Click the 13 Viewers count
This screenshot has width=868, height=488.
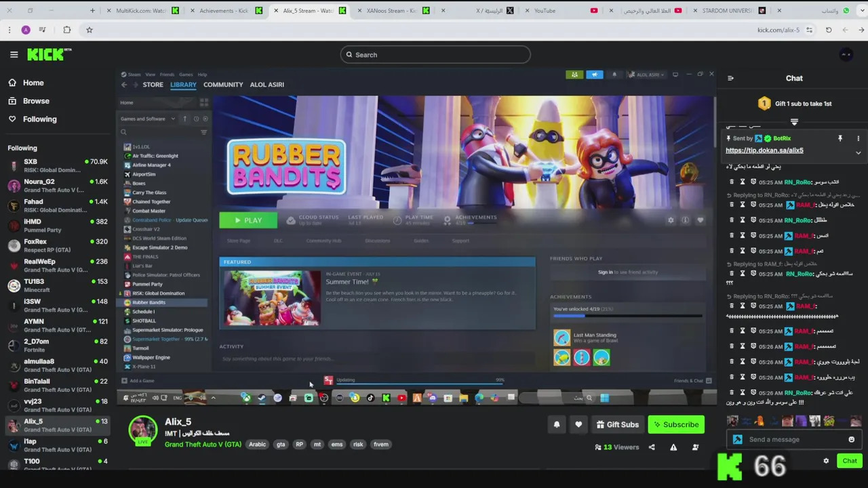(x=616, y=447)
